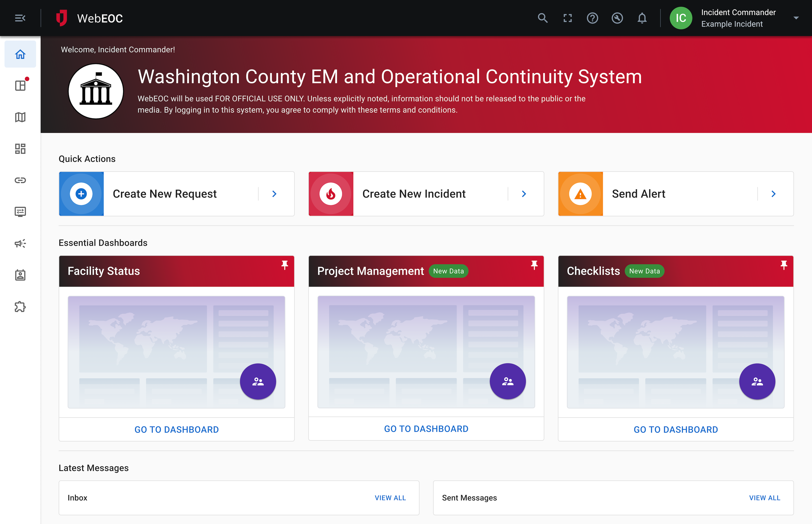Click the green IC user avatar

(681, 18)
